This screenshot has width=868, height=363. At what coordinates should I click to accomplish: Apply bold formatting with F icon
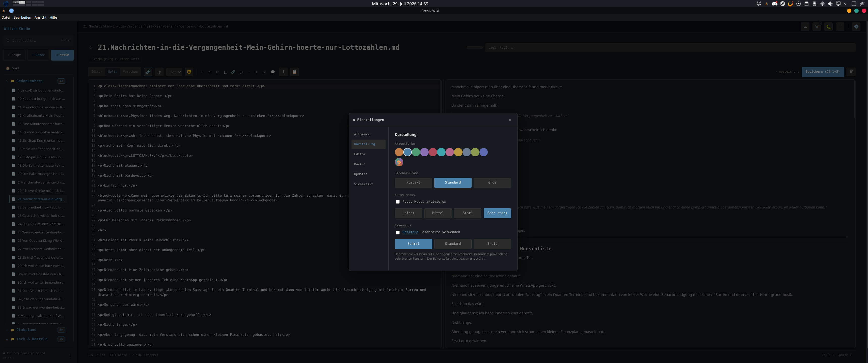(202, 72)
